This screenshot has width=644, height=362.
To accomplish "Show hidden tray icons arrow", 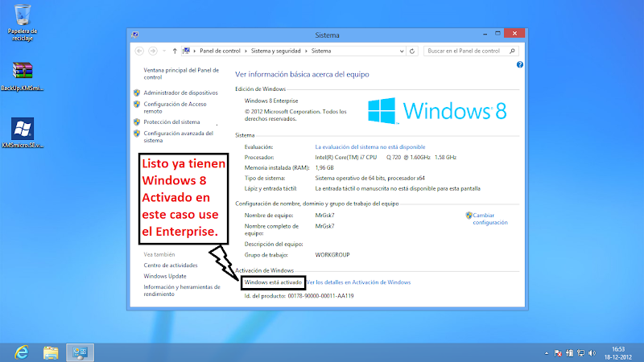I will tap(547, 353).
